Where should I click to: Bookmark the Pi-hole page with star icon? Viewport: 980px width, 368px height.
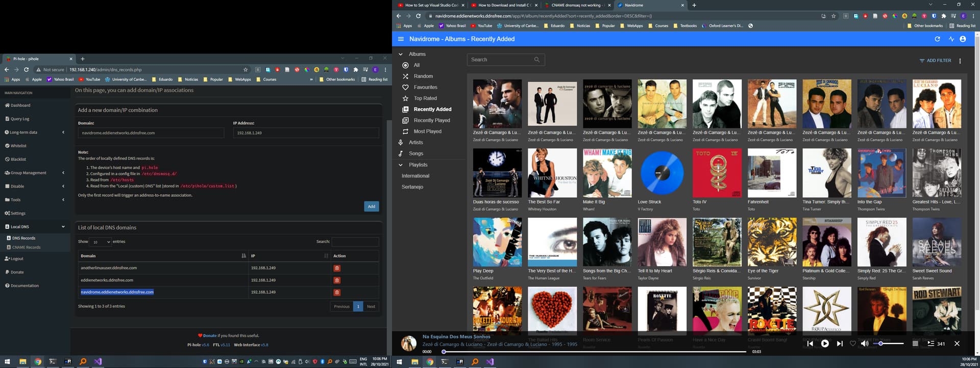pos(246,70)
